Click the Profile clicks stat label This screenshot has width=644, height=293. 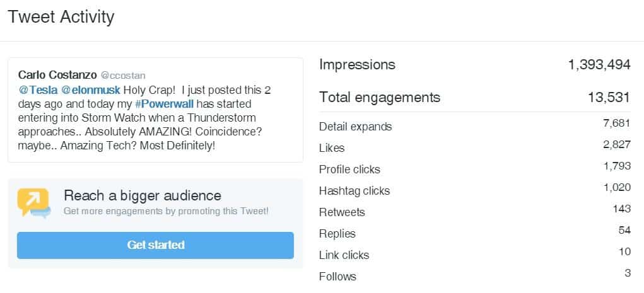coord(349,169)
